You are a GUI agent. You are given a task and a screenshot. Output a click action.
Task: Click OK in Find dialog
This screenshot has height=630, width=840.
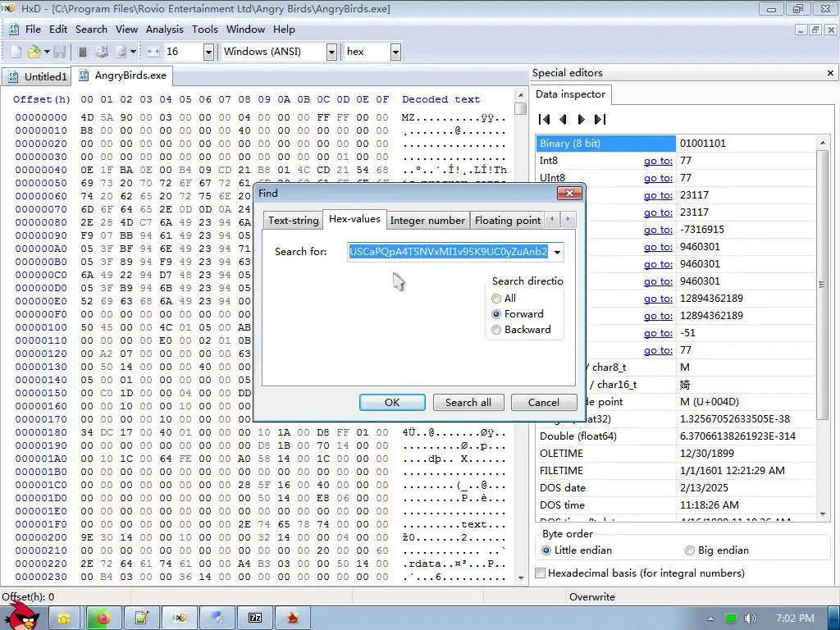coord(392,402)
